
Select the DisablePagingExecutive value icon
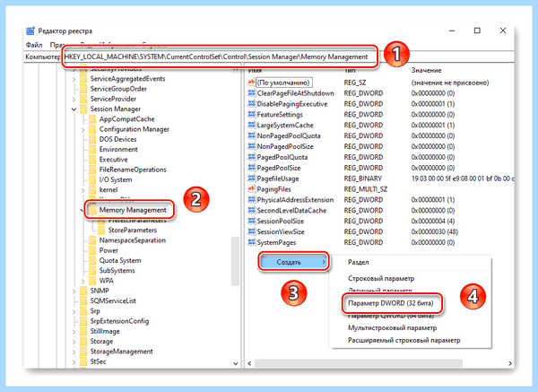[251, 104]
